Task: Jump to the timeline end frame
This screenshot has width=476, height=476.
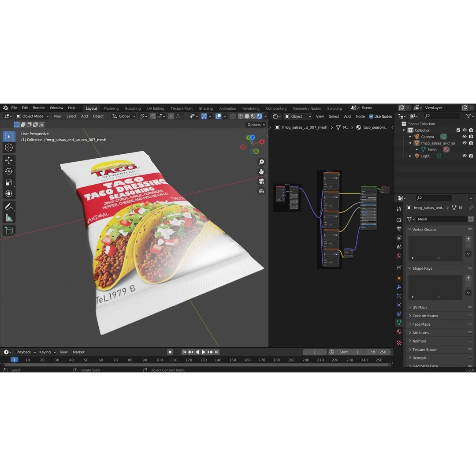Action: (216, 352)
